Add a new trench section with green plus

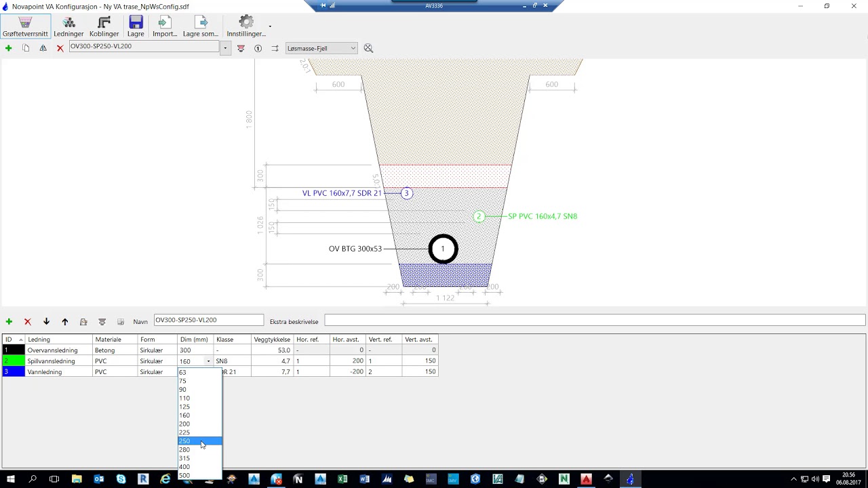point(9,48)
